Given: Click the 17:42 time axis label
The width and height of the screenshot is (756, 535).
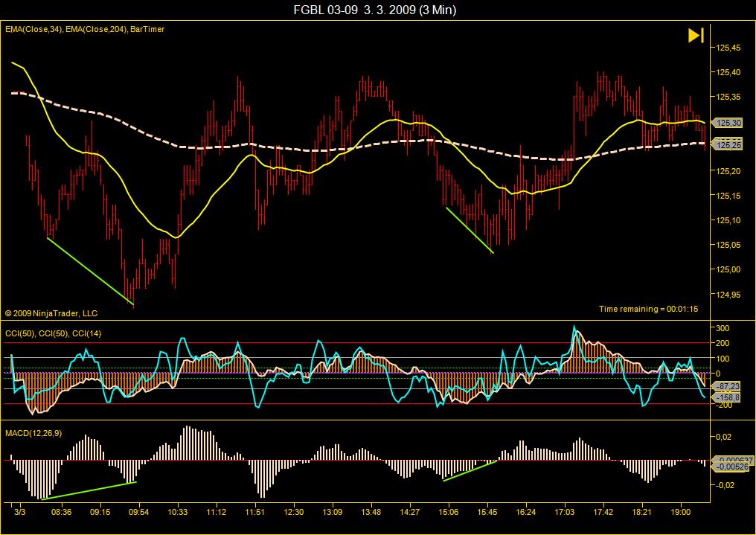Looking at the screenshot, I should point(603,512).
